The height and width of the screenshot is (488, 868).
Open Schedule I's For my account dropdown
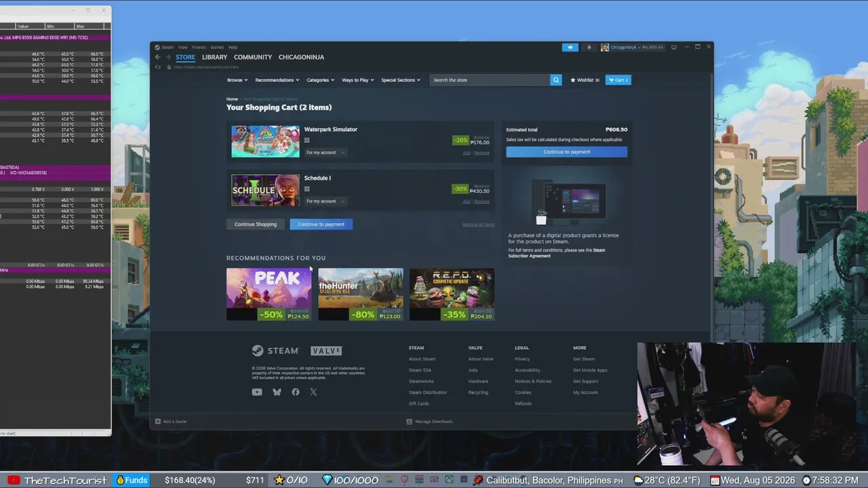point(325,201)
